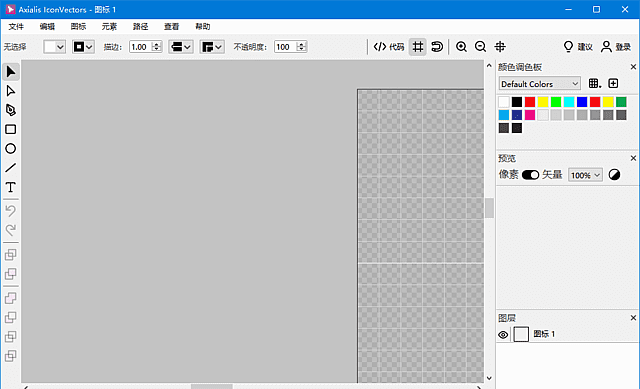Decrease opacity with down stepper
The width and height of the screenshot is (640, 389).
(301, 50)
